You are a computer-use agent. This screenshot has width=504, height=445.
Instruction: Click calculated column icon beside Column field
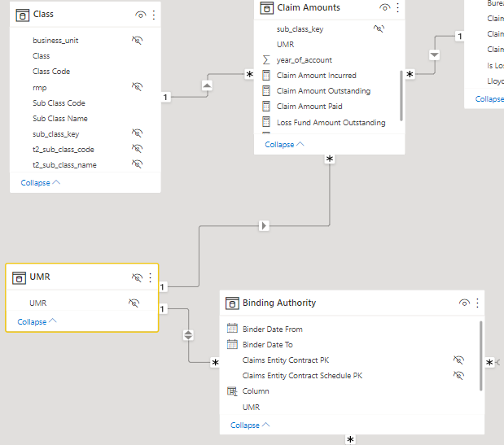point(232,391)
